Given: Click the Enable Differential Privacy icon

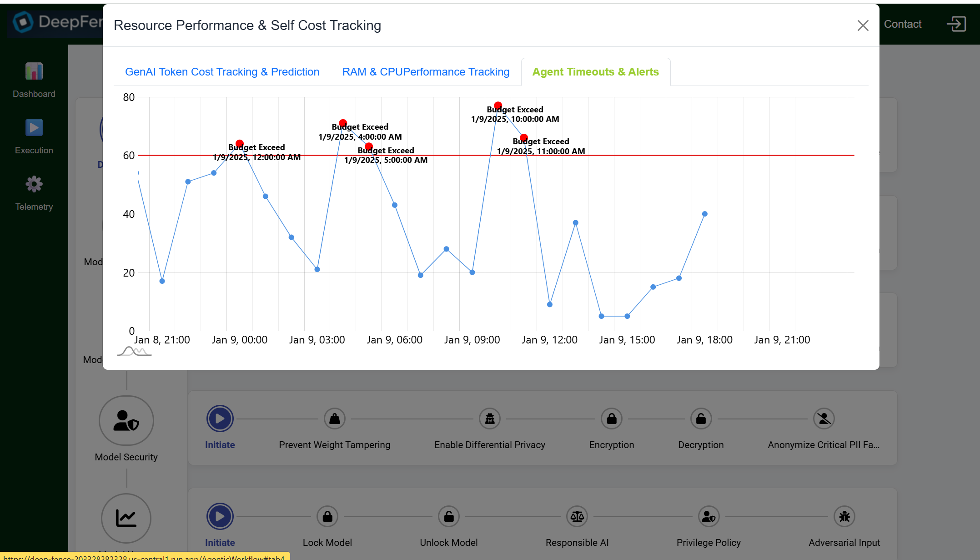Looking at the screenshot, I should [x=489, y=419].
